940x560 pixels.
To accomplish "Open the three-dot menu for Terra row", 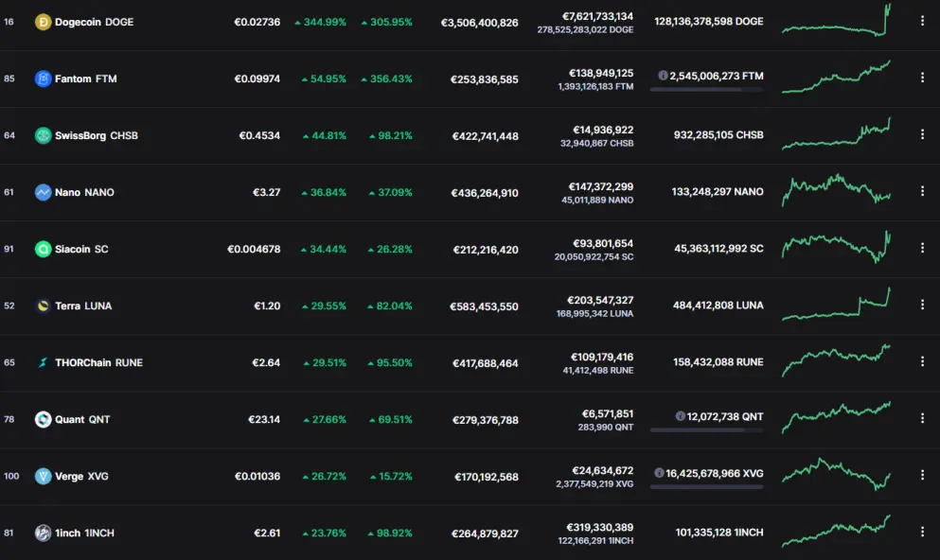I will (922, 305).
